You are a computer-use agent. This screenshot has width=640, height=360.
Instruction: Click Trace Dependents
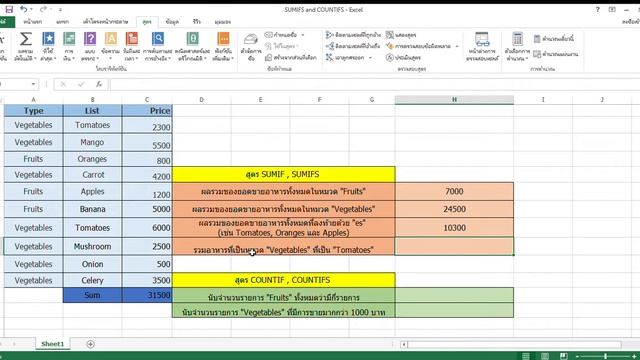353,46
